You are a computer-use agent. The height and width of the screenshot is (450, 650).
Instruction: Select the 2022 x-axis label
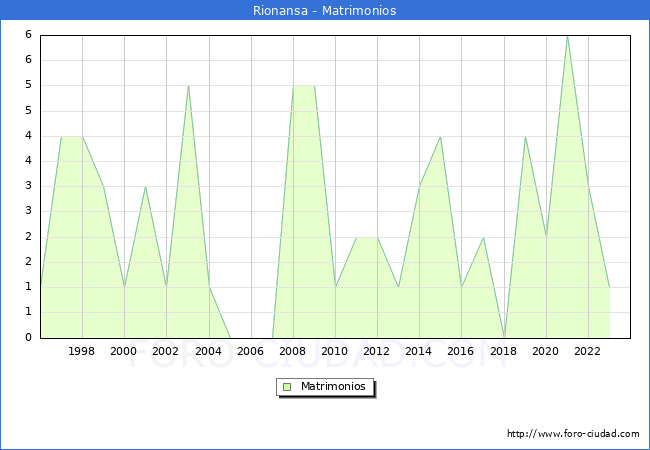587,351
